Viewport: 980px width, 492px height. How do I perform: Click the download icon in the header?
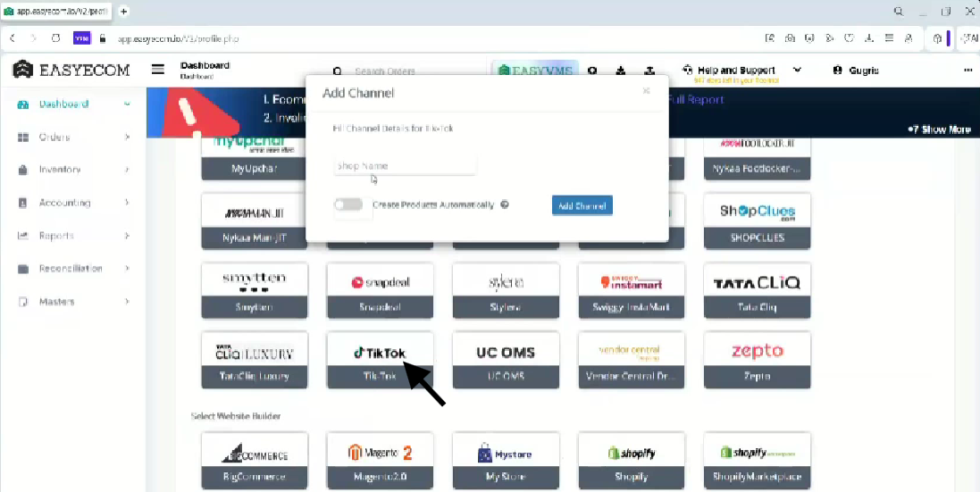(620, 71)
